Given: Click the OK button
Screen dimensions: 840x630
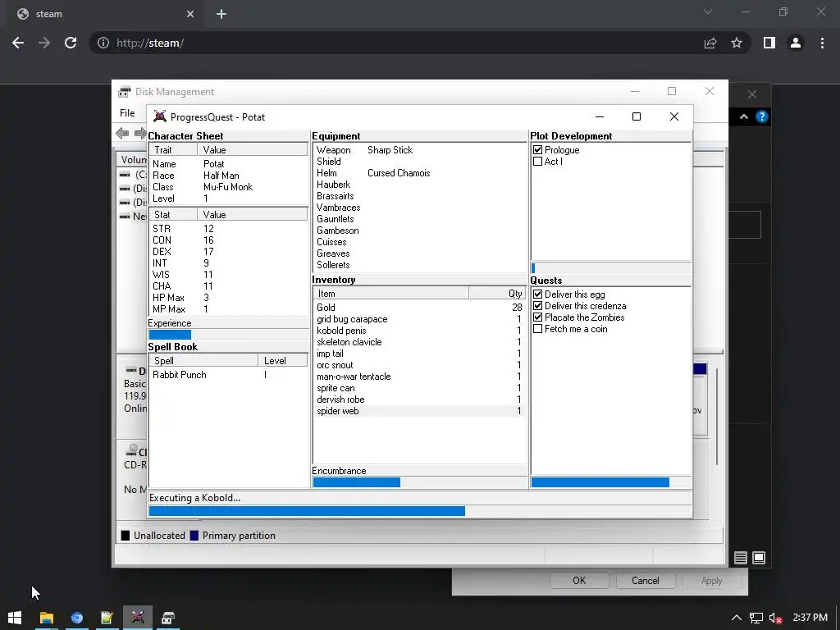Looking at the screenshot, I should (579, 581).
